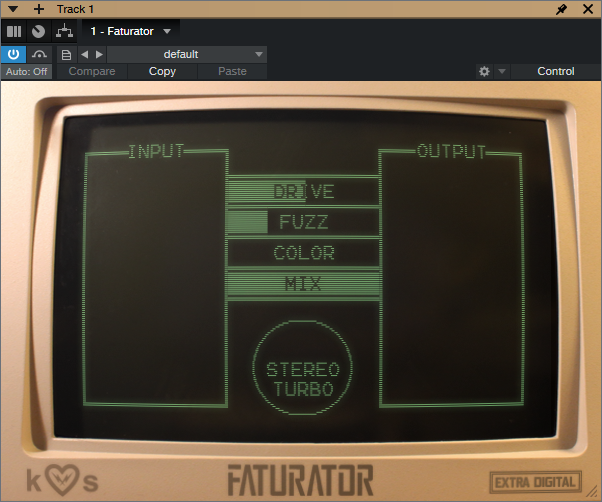Pin the plugin window
Viewport: 602px width, 502px height.
pos(561,9)
